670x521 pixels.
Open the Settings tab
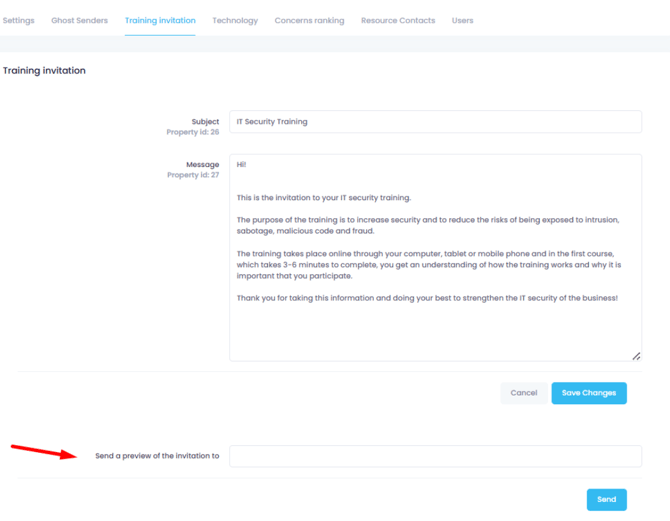[x=18, y=20]
